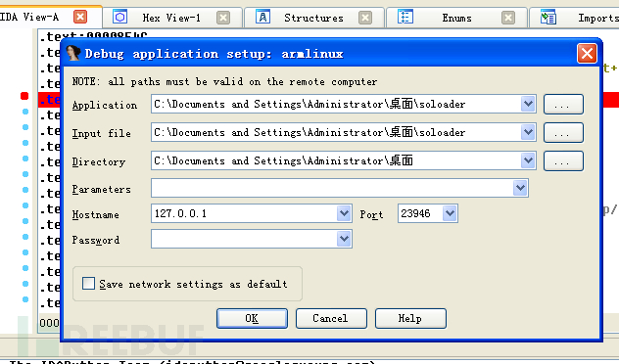Expand the Application path dropdown
The width and height of the screenshot is (619, 364).
click(x=528, y=104)
